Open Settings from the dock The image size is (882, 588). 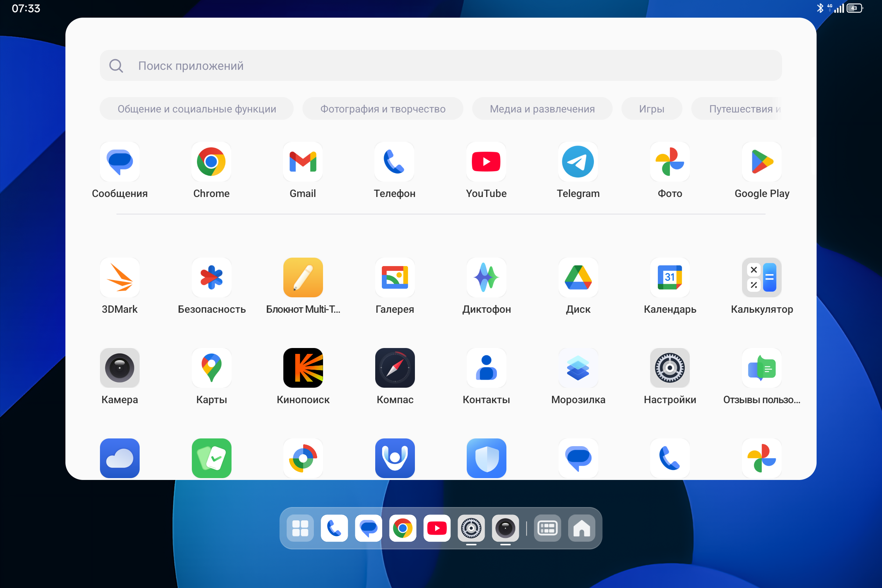coord(471,528)
